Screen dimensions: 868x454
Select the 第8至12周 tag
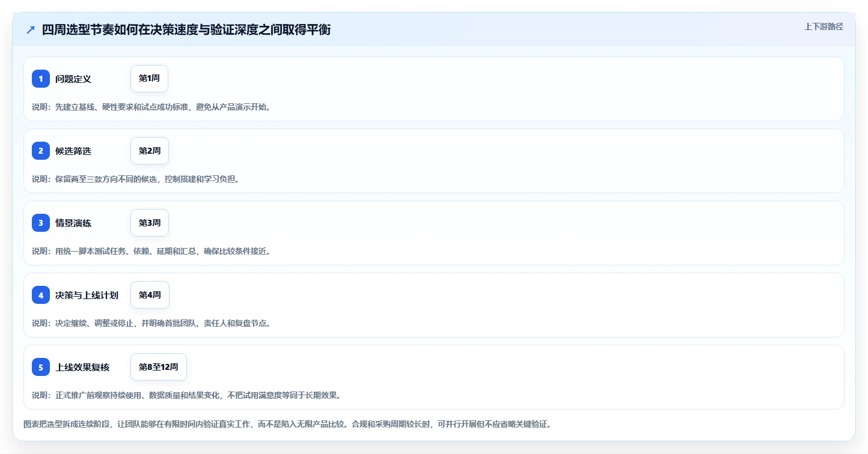pyautogui.click(x=159, y=367)
